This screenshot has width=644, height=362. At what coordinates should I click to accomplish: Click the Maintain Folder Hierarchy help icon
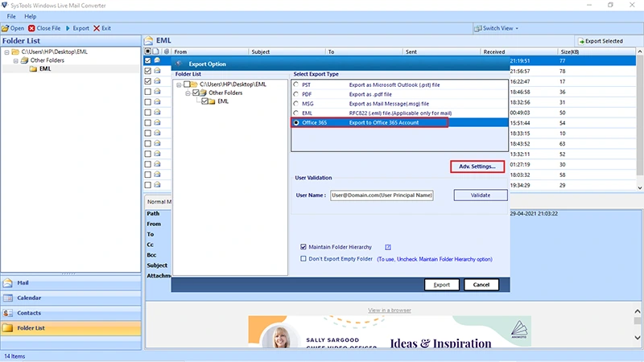point(388,247)
